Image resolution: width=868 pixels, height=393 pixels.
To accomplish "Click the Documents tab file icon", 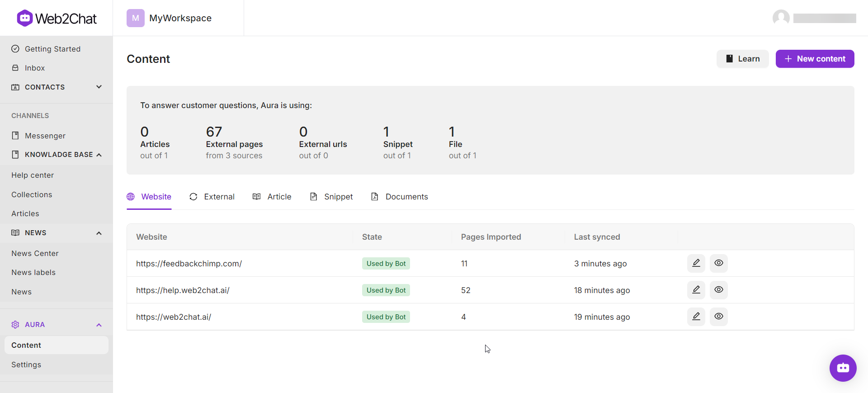I will coord(375,197).
